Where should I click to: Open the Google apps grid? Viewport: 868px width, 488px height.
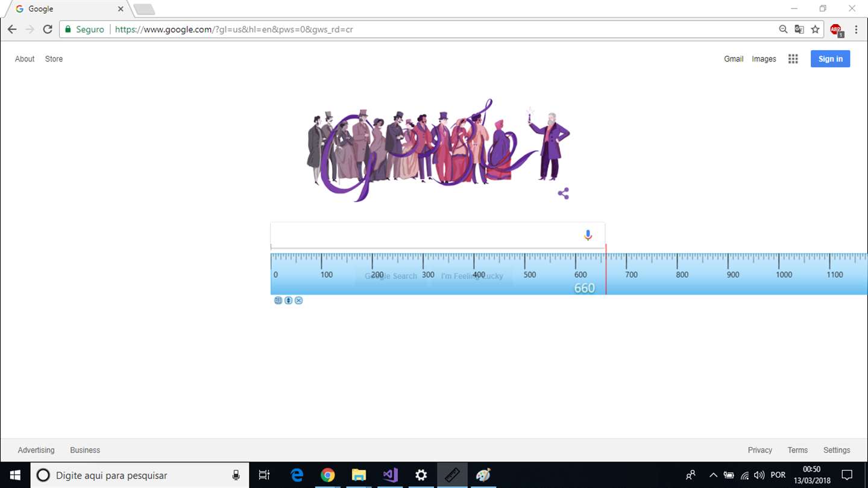pyautogui.click(x=793, y=59)
